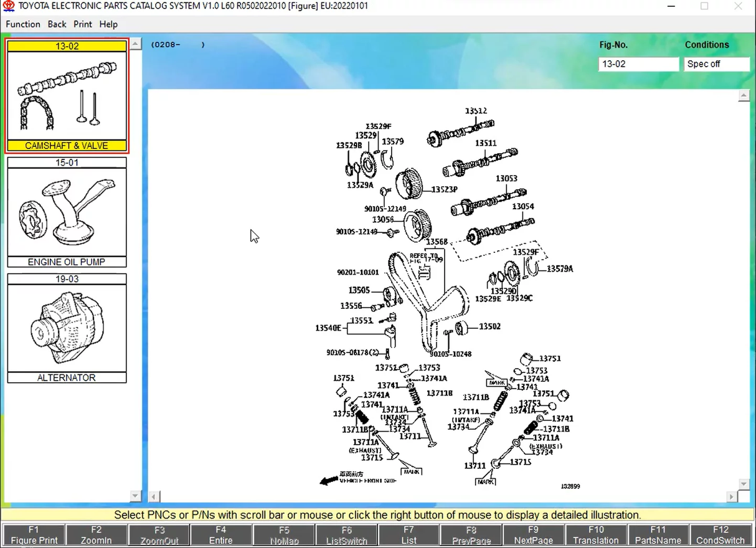
Task: Toggle part names with F11 PartsName
Action: point(658,535)
